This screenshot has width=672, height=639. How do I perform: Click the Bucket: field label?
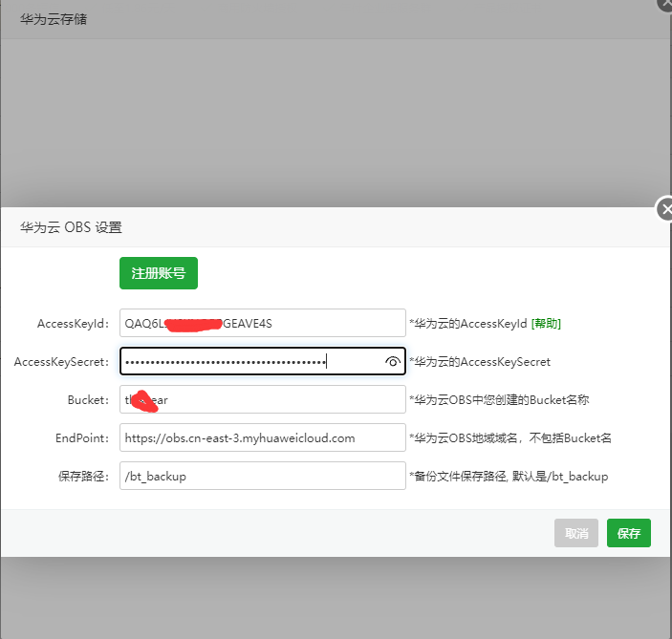(x=88, y=399)
